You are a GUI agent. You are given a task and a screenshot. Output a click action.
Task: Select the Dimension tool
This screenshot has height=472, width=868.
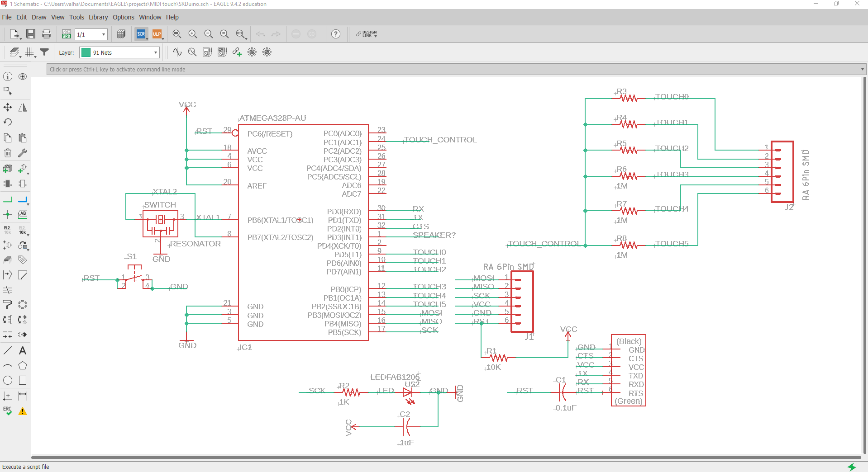point(23,396)
